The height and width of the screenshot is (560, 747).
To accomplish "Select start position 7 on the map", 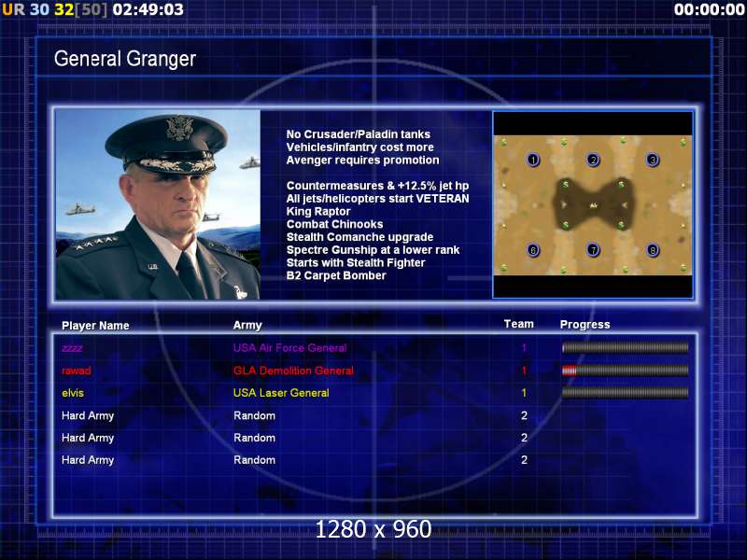I will (593, 249).
